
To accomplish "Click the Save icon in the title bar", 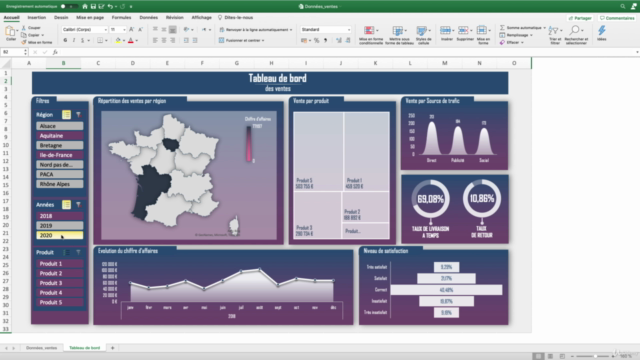I will (x=93, y=6).
